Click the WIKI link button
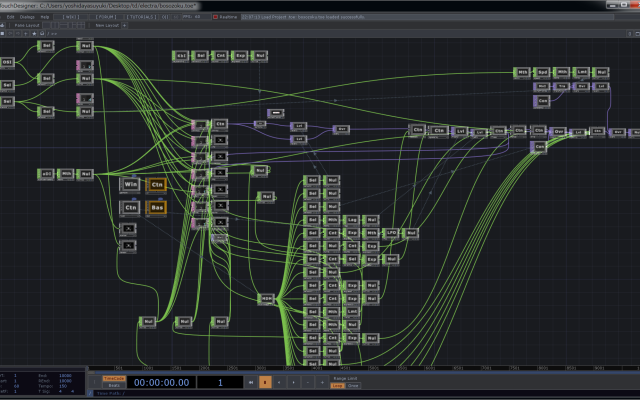This screenshot has width=640, height=400. coord(71,17)
